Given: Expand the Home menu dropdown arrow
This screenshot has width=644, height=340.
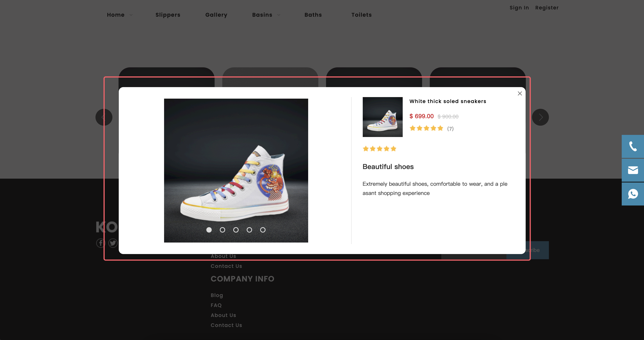Looking at the screenshot, I should click(131, 15).
